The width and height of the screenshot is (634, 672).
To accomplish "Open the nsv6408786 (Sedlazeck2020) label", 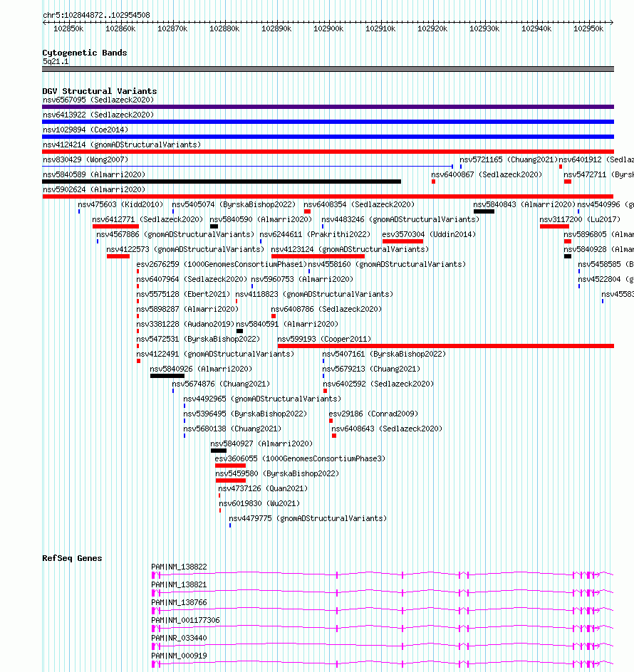I will tap(326, 309).
